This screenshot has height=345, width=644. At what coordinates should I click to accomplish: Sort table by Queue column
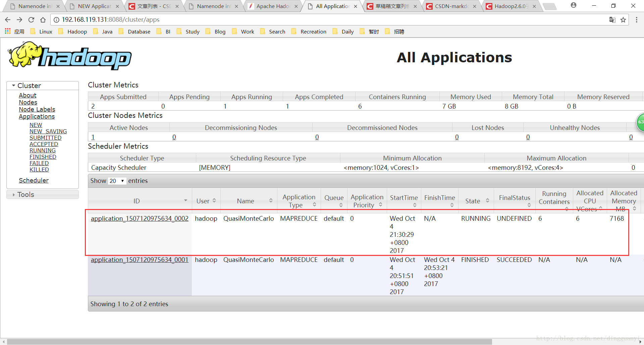[334, 201]
